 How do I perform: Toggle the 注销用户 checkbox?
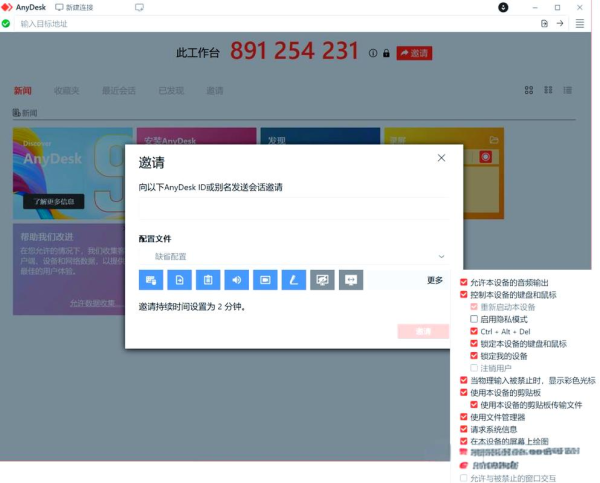pyautogui.click(x=474, y=368)
